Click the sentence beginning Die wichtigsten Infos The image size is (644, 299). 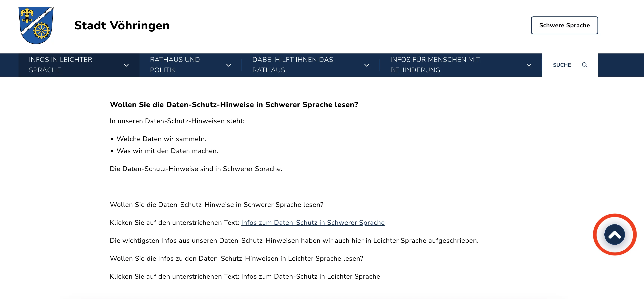[294, 241]
